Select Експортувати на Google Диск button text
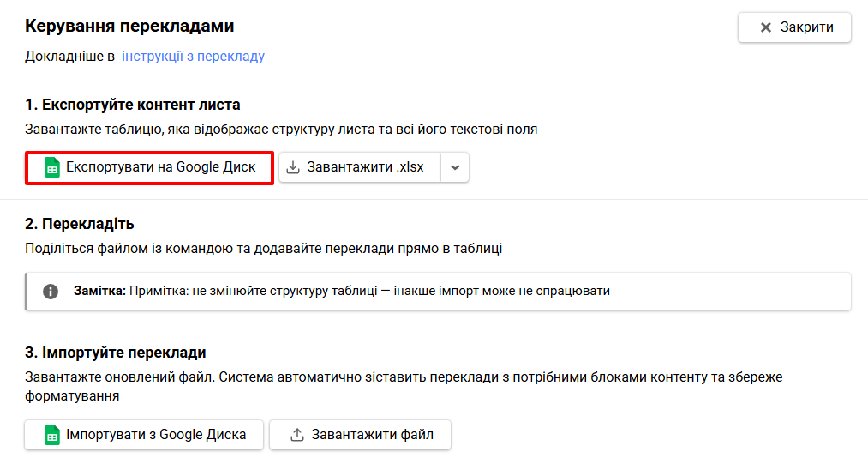The height and width of the screenshot is (464, 868). coord(160,167)
